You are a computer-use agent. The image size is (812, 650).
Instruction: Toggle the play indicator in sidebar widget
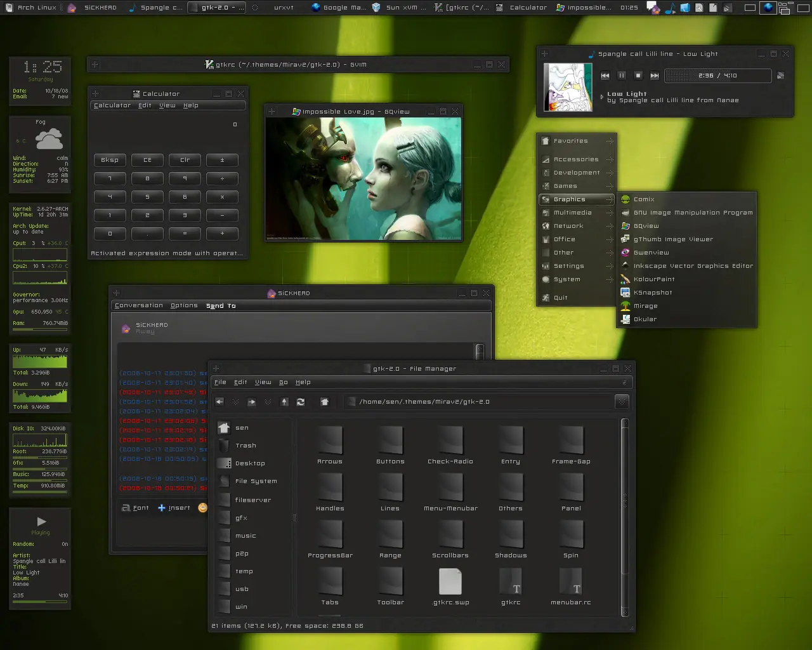click(x=41, y=522)
